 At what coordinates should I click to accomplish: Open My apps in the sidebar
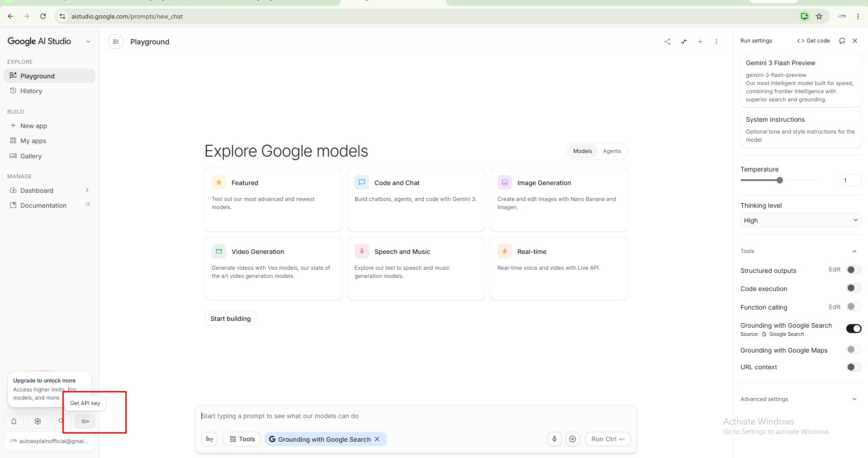point(49,140)
